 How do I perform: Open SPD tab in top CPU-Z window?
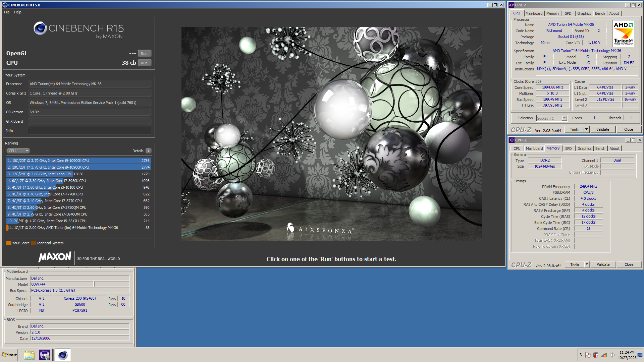point(568,13)
